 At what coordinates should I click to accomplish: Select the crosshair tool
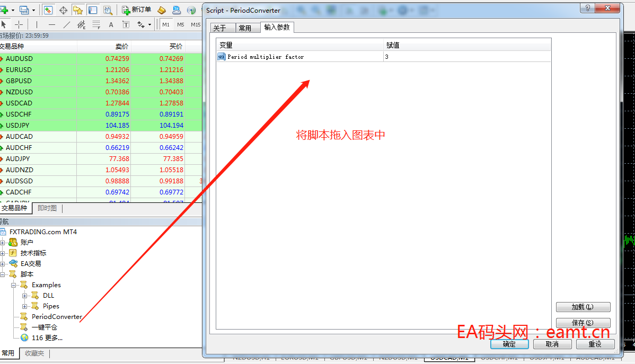point(19,25)
